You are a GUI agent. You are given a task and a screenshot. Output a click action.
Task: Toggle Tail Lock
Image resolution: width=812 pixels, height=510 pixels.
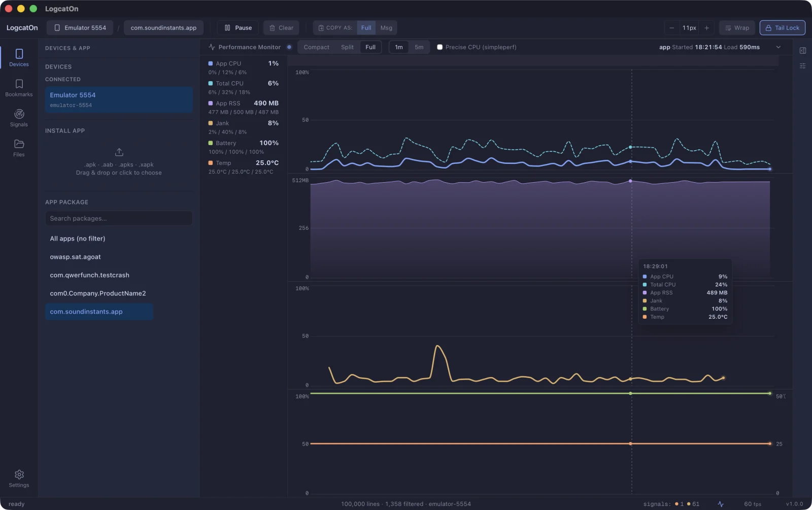tap(782, 28)
